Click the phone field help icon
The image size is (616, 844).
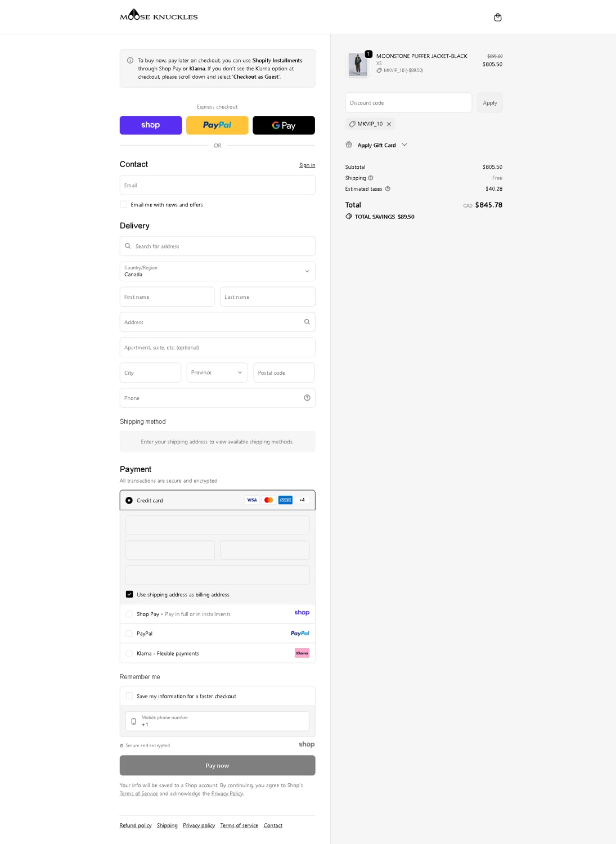(307, 398)
